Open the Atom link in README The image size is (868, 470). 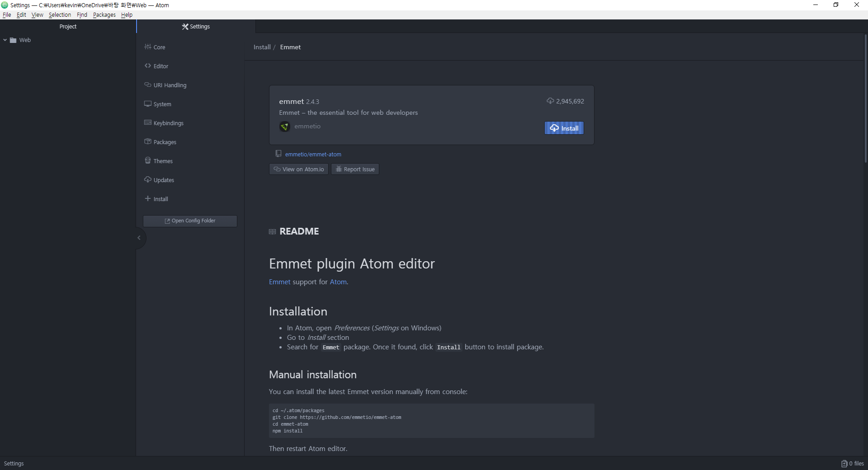(x=338, y=282)
